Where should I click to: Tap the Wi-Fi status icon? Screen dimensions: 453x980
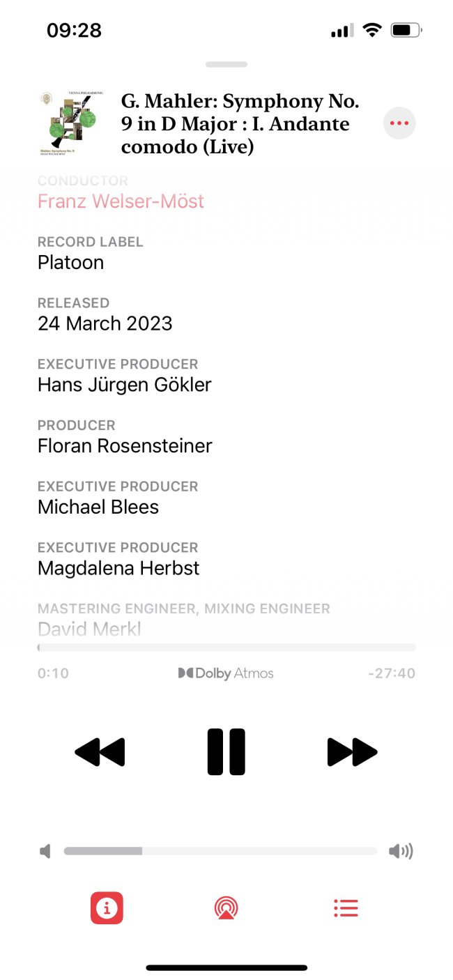(x=372, y=30)
